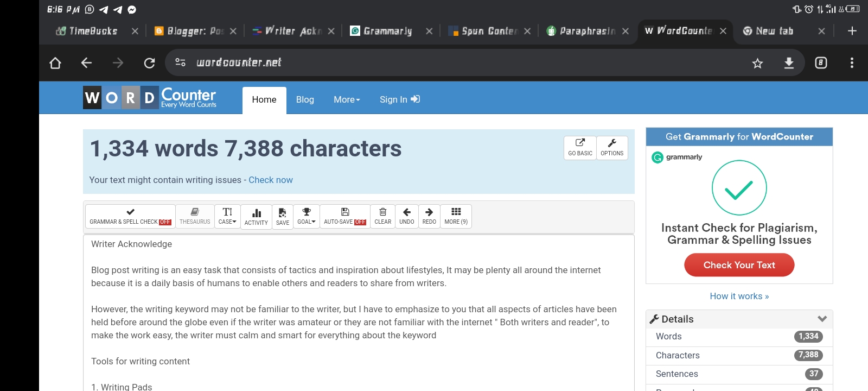Image resolution: width=868 pixels, height=391 pixels.
Task: Click the Characters row in Details
Action: pos(739,355)
